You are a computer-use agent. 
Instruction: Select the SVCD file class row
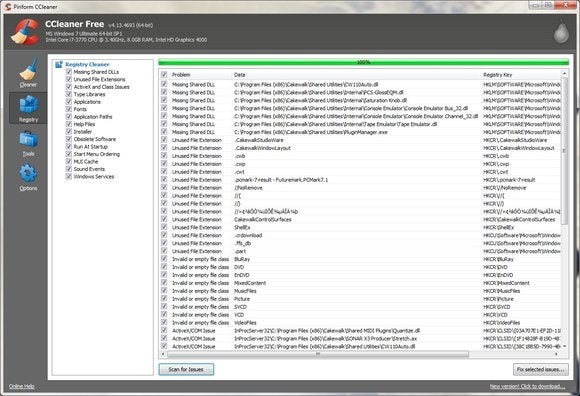(360, 307)
